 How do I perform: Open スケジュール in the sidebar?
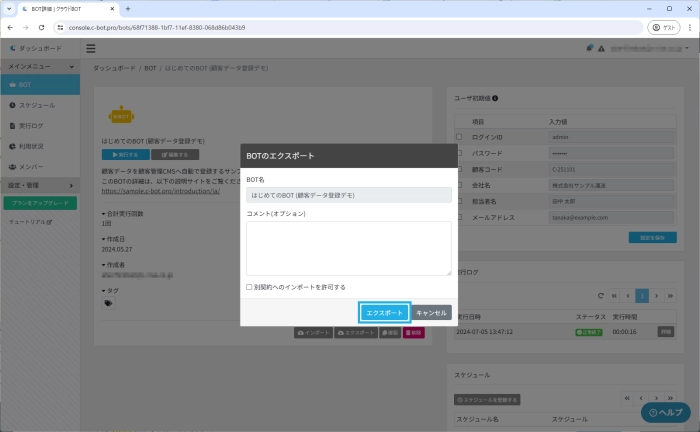click(37, 105)
